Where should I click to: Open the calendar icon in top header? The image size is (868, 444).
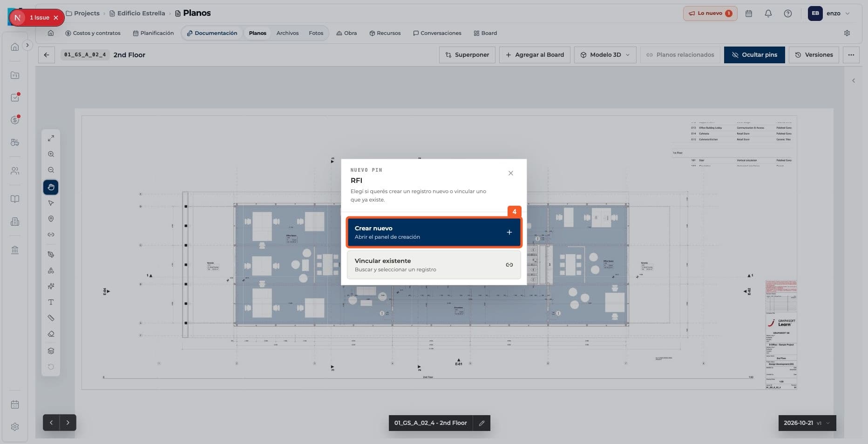[x=749, y=13]
